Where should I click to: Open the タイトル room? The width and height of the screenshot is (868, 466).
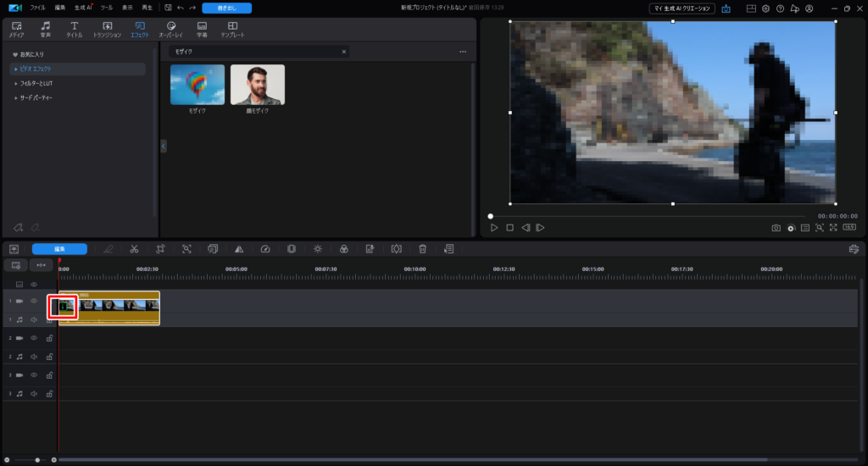pyautogui.click(x=75, y=30)
